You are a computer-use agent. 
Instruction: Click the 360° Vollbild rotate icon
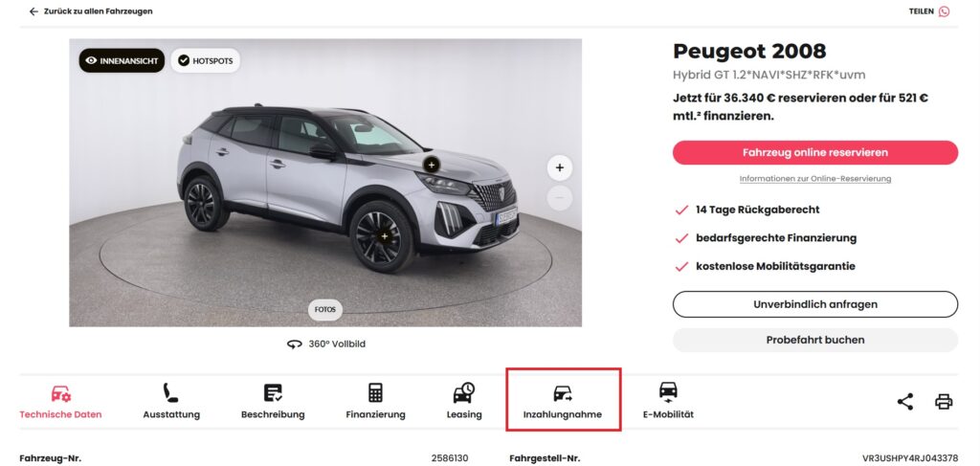click(294, 344)
